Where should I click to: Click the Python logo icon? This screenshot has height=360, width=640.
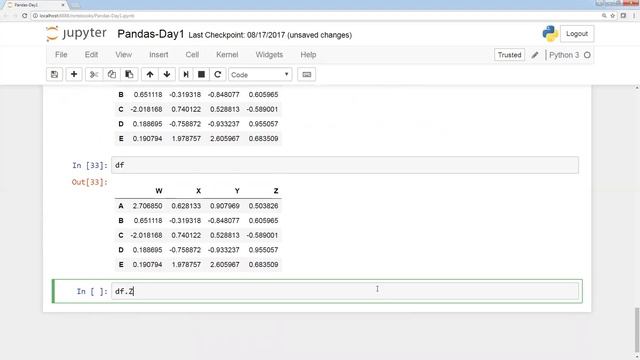pos(550,33)
